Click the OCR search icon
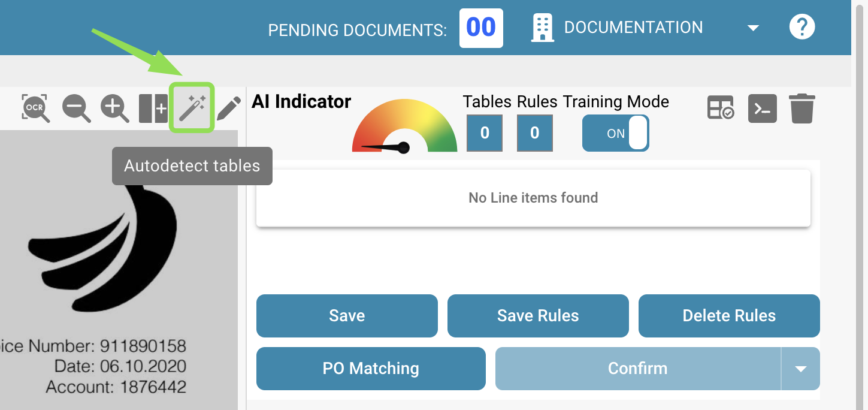The width and height of the screenshot is (868, 410). click(35, 108)
